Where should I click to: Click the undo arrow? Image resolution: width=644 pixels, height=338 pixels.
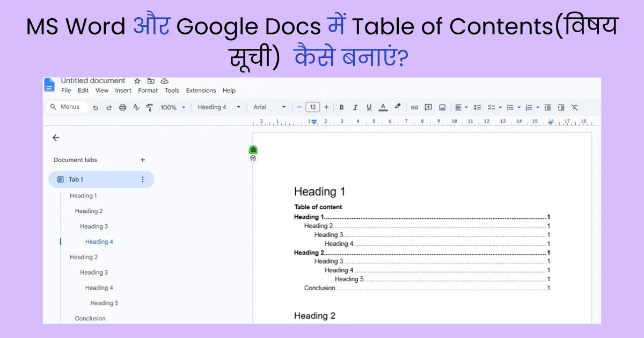pyautogui.click(x=96, y=107)
